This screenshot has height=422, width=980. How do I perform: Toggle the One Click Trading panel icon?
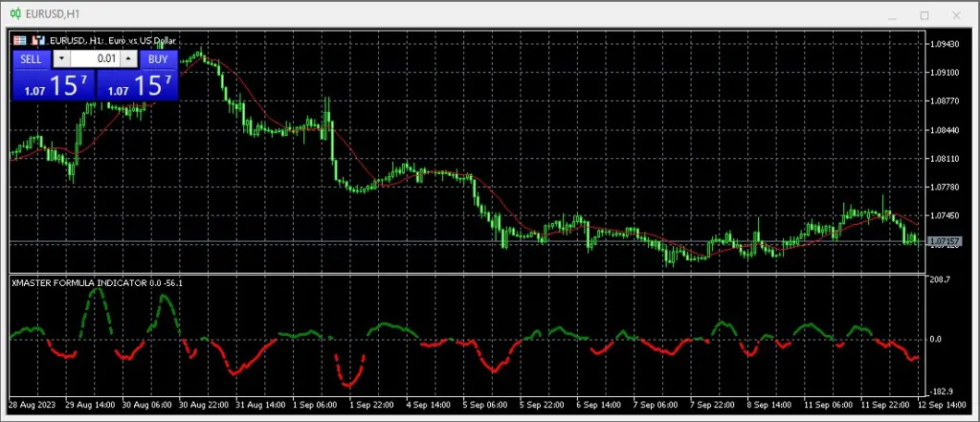20,40
